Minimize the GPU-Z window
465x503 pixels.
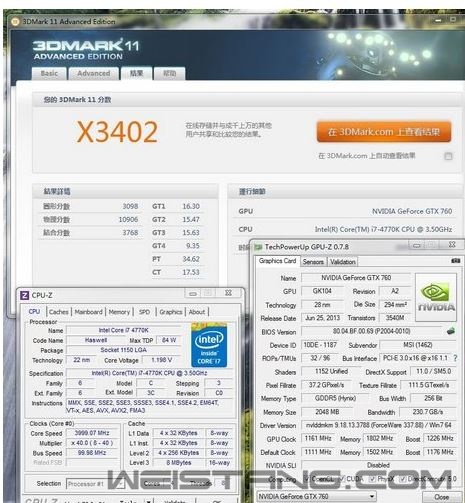click(417, 246)
